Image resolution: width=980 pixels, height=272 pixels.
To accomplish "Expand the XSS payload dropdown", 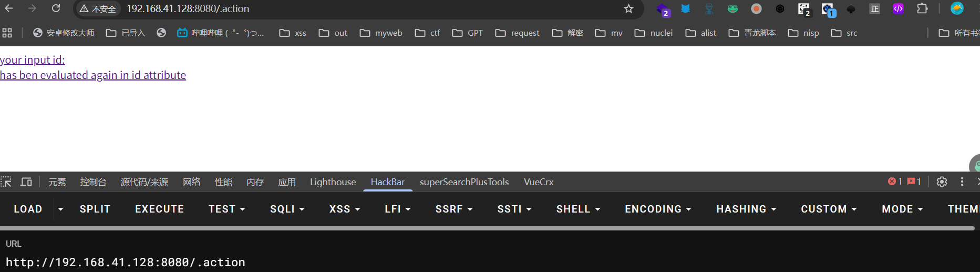I will (x=344, y=209).
